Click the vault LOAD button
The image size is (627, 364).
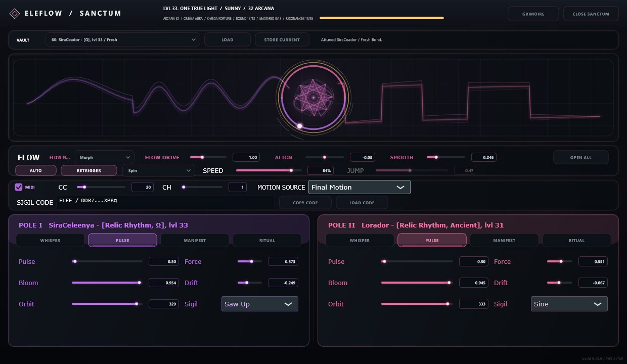tap(228, 39)
